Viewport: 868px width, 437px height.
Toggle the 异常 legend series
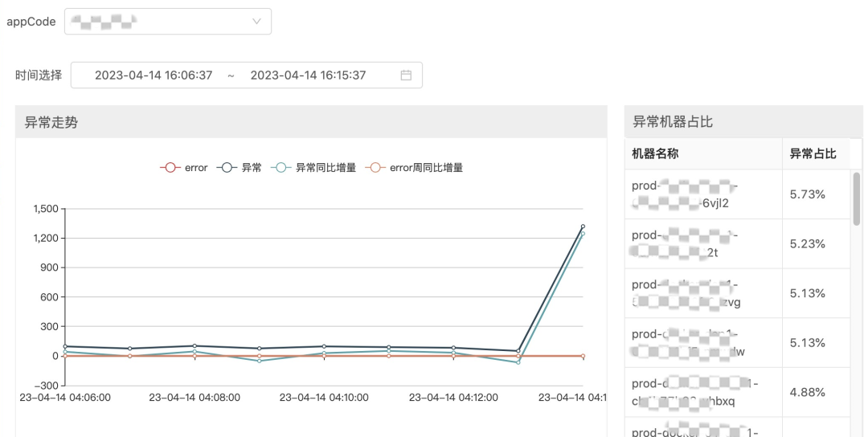[240, 168]
